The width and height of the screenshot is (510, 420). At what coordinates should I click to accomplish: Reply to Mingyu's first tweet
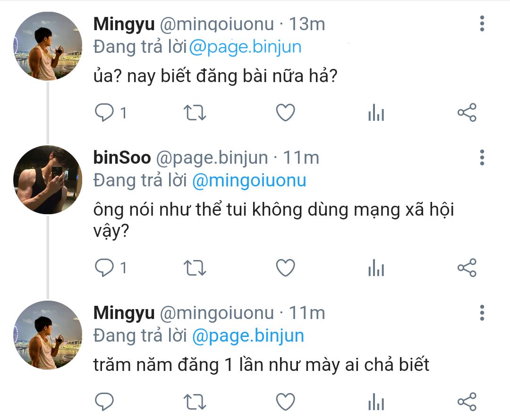(104, 113)
